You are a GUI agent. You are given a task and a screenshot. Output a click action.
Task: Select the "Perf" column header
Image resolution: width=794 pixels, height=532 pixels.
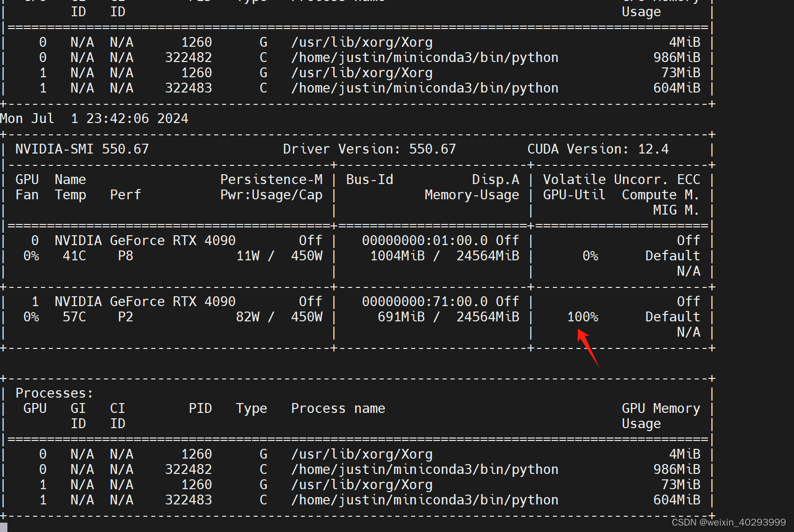click(126, 195)
